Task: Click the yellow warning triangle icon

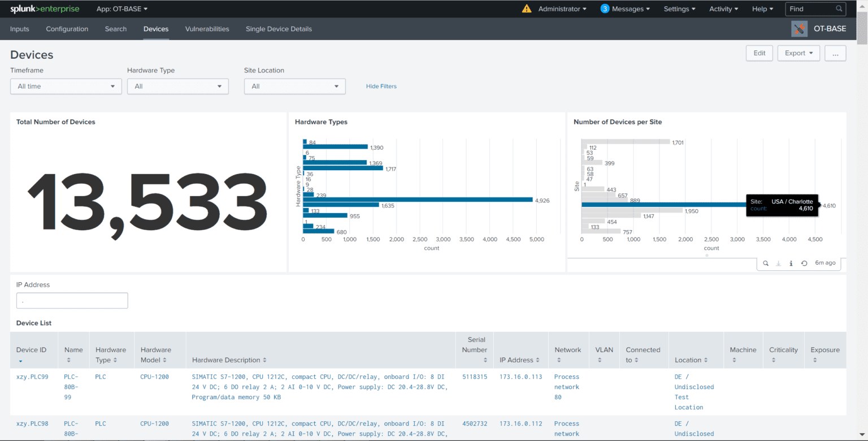Action: pyautogui.click(x=527, y=8)
